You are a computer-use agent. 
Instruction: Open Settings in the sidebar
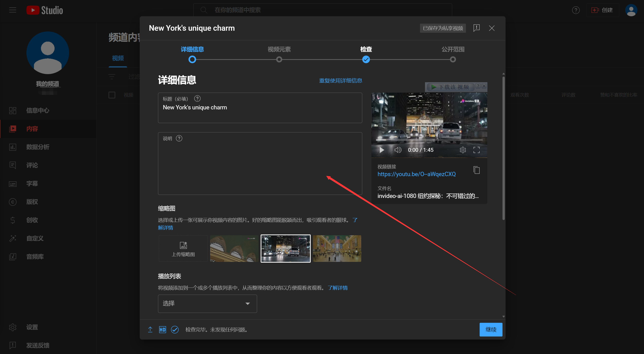[x=48, y=327]
